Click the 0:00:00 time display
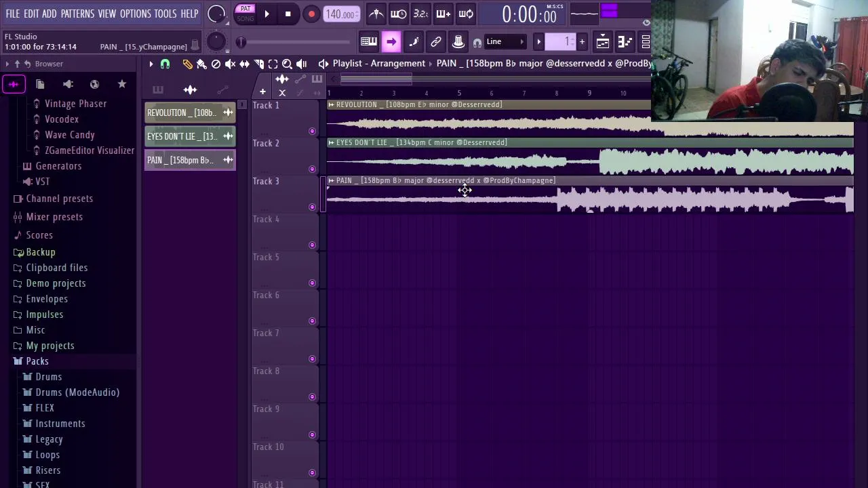 click(x=529, y=14)
